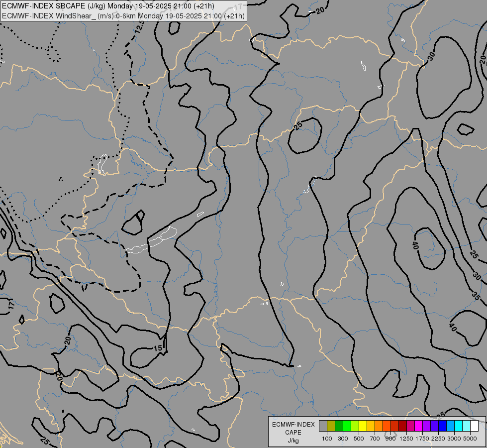Click the legend title ECMWF-INDEX

[x=293, y=425]
